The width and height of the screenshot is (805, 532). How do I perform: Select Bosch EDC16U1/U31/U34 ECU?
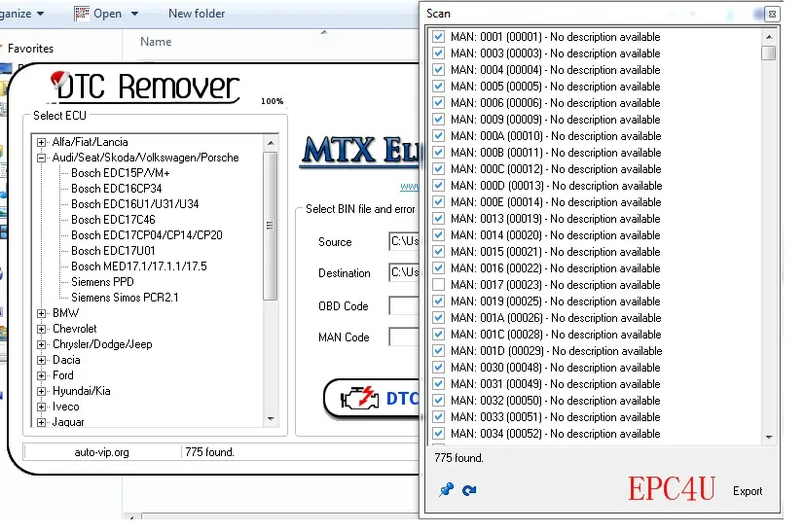(x=135, y=203)
